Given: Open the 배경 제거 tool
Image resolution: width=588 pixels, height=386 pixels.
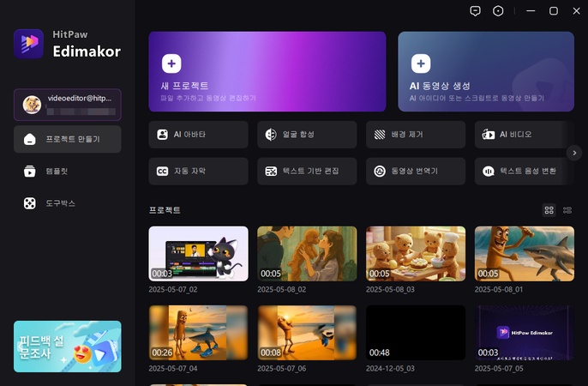Looking at the screenshot, I should [x=416, y=135].
